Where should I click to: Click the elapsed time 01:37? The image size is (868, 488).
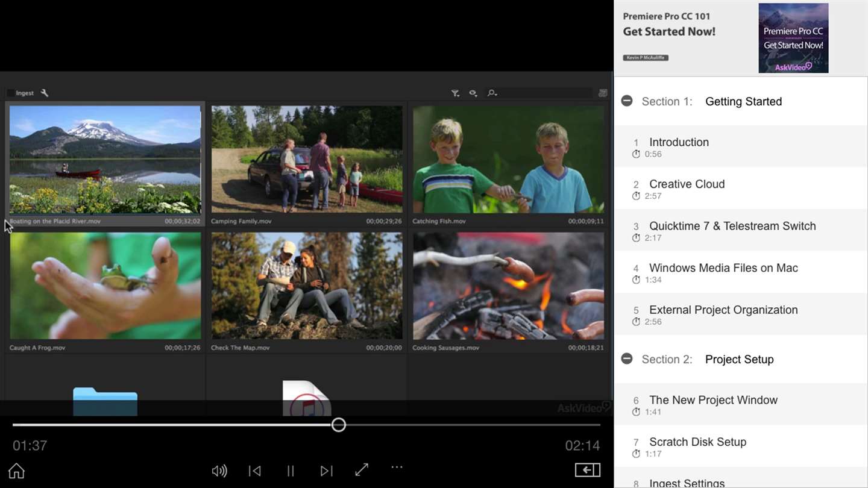30,446
